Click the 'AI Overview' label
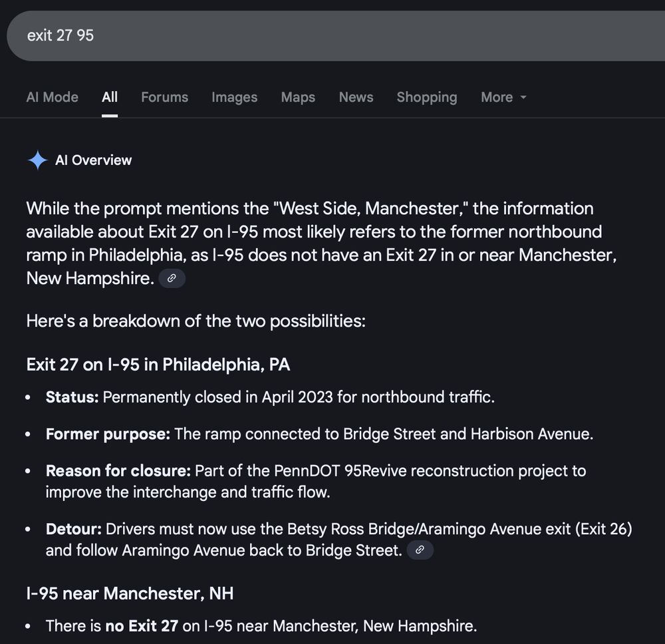665x644 pixels. click(93, 160)
